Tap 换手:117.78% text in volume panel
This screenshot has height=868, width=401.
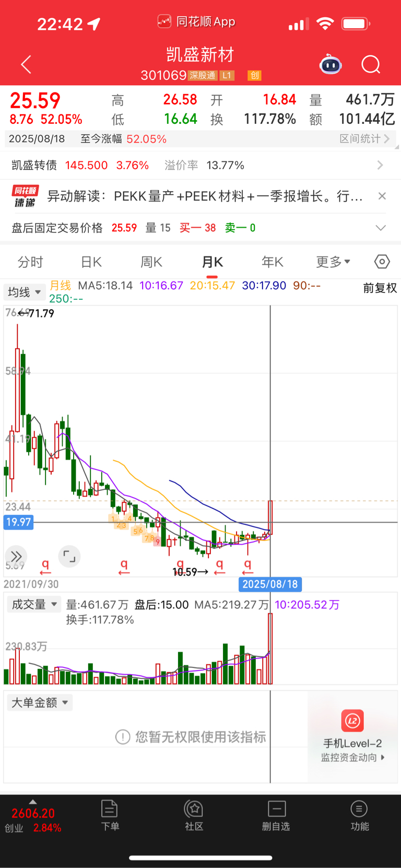(x=100, y=620)
